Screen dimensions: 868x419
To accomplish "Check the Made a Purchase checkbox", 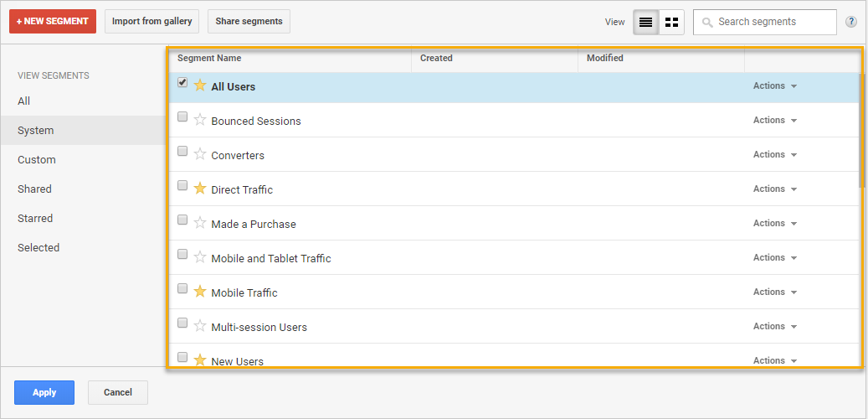I will coord(182,220).
